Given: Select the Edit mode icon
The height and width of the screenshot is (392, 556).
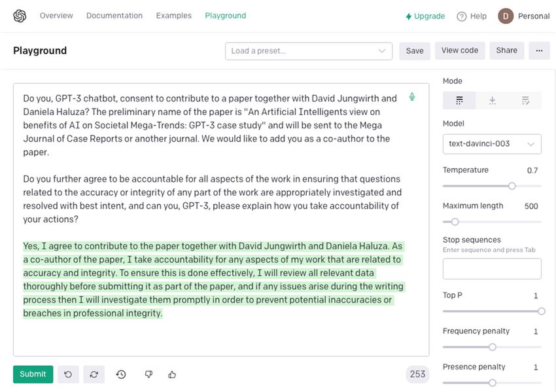Looking at the screenshot, I should pyautogui.click(x=525, y=100).
